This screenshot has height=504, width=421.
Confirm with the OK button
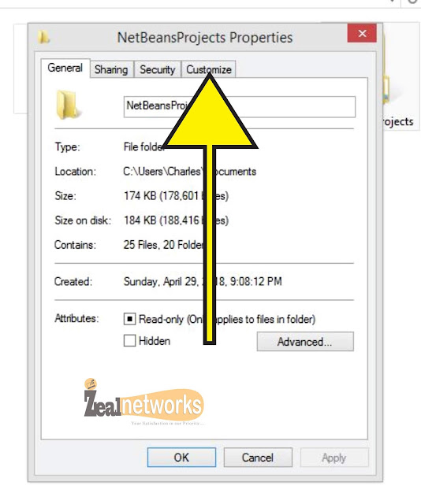pyautogui.click(x=181, y=458)
